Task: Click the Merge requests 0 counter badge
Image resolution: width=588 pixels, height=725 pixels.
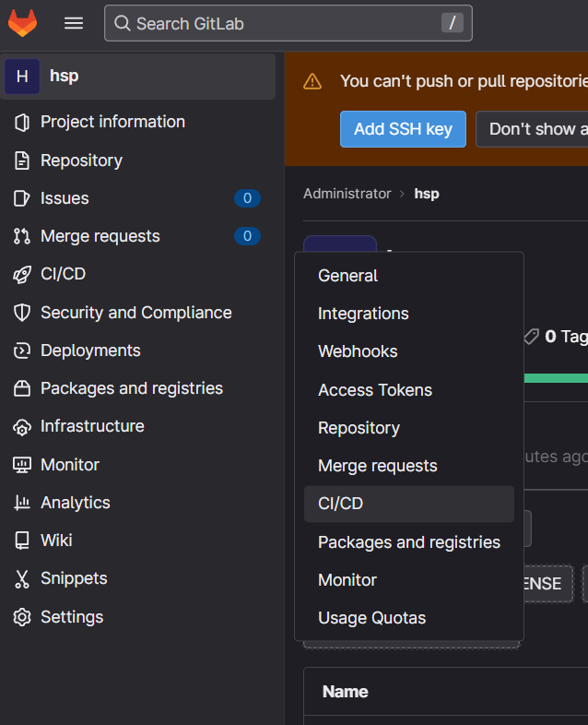Action: pyautogui.click(x=247, y=236)
